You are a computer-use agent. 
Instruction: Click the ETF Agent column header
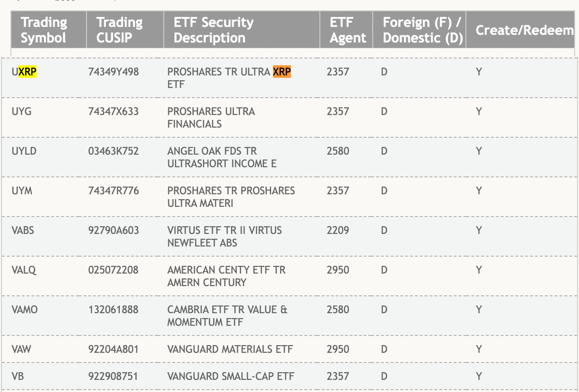point(347,30)
